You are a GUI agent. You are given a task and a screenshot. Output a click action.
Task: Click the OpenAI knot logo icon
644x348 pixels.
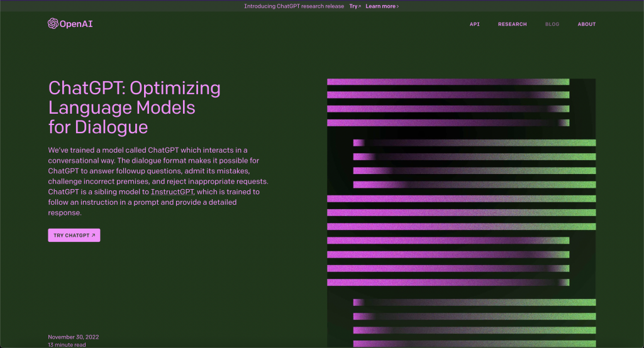53,24
